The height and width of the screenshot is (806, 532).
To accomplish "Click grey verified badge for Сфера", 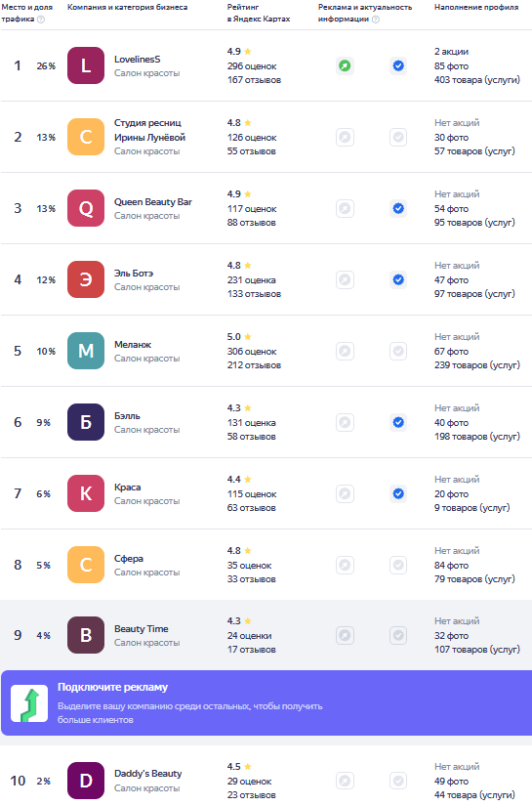I will 398,565.
